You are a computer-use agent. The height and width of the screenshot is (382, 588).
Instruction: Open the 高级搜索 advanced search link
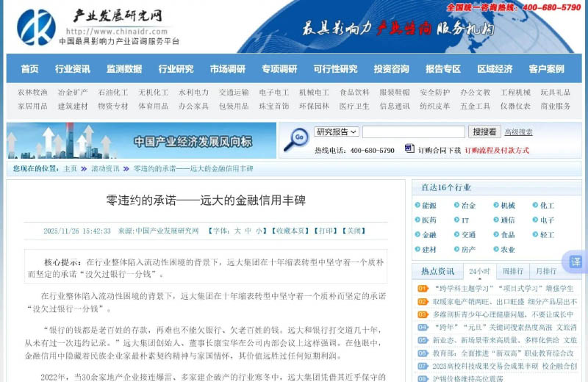point(518,132)
